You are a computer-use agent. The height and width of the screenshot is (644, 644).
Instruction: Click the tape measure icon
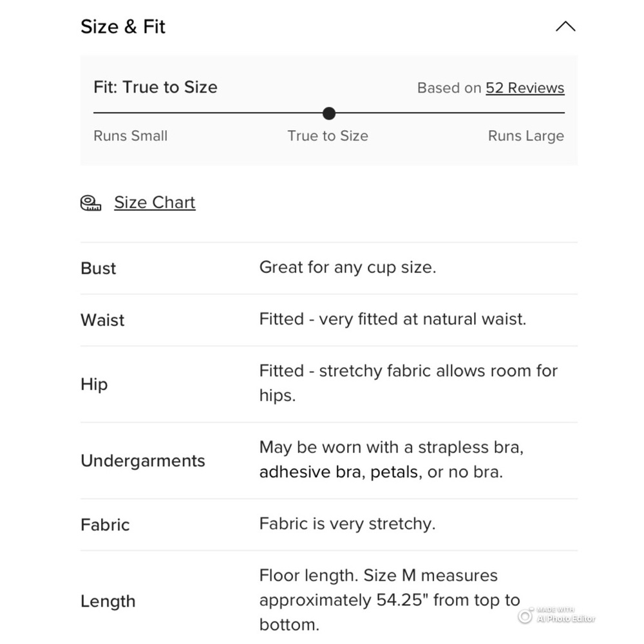coord(91,203)
